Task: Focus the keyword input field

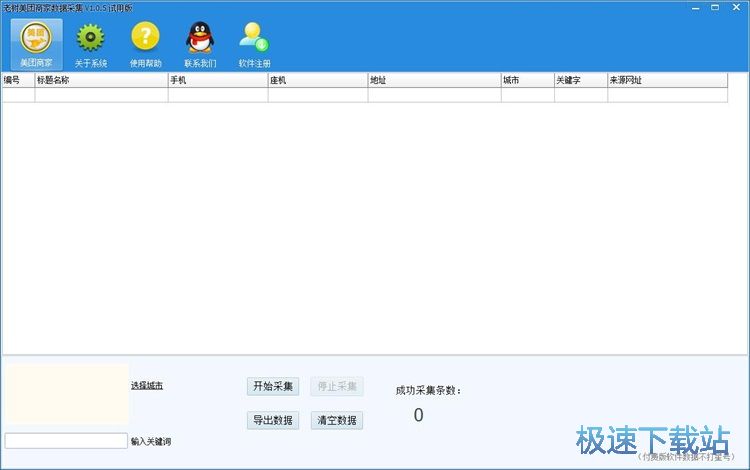Action: pyautogui.click(x=66, y=441)
